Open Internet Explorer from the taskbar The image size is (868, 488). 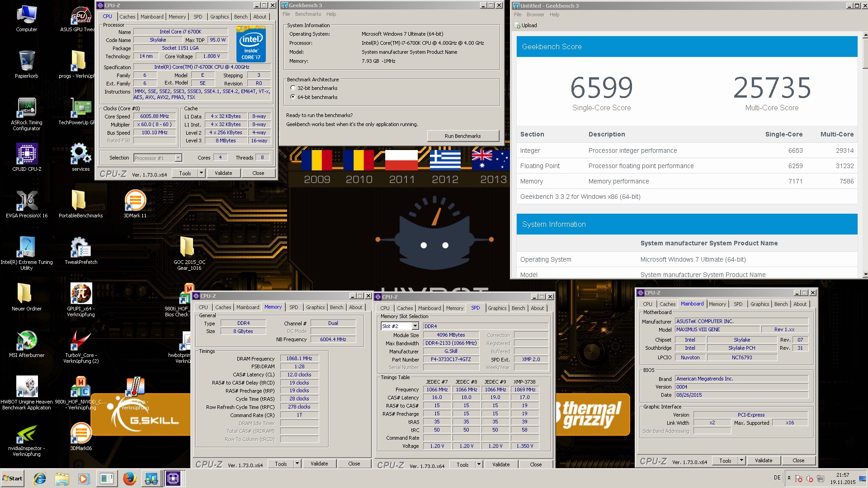coord(40,479)
